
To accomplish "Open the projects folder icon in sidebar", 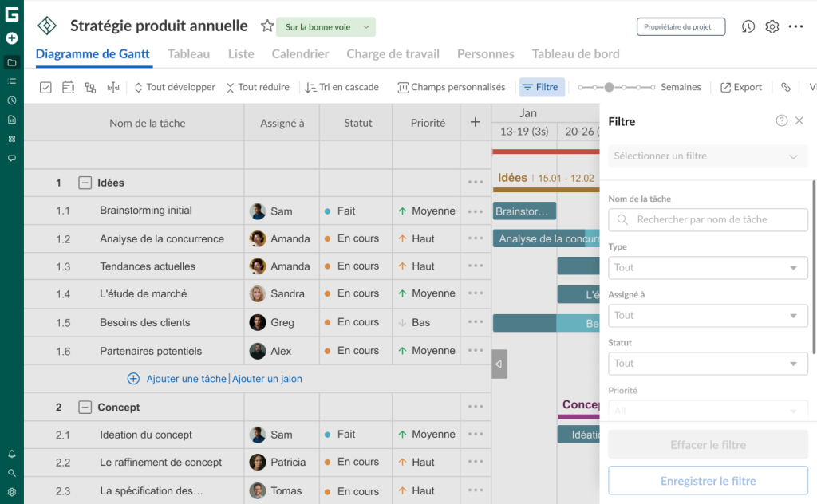I will click(x=11, y=62).
